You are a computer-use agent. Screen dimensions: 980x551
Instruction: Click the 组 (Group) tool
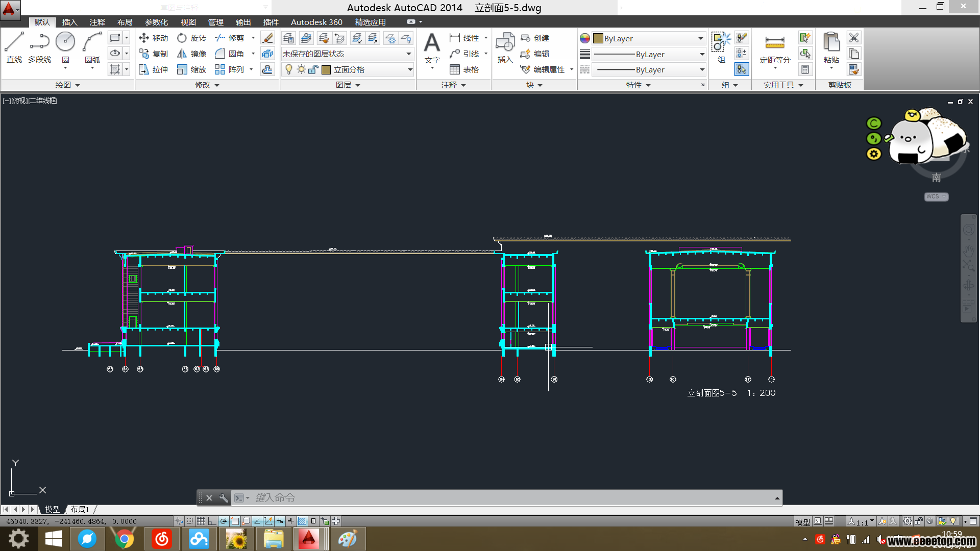721,47
